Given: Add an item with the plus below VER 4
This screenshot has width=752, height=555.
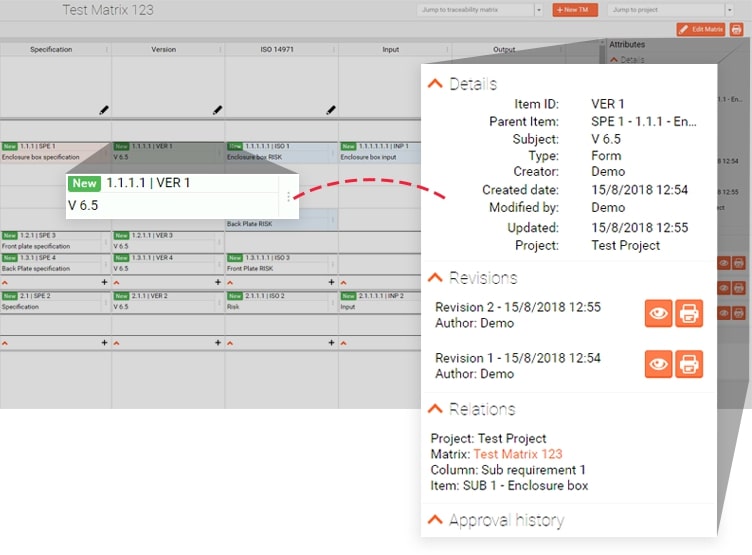Looking at the screenshot, I should click(218, 282).
